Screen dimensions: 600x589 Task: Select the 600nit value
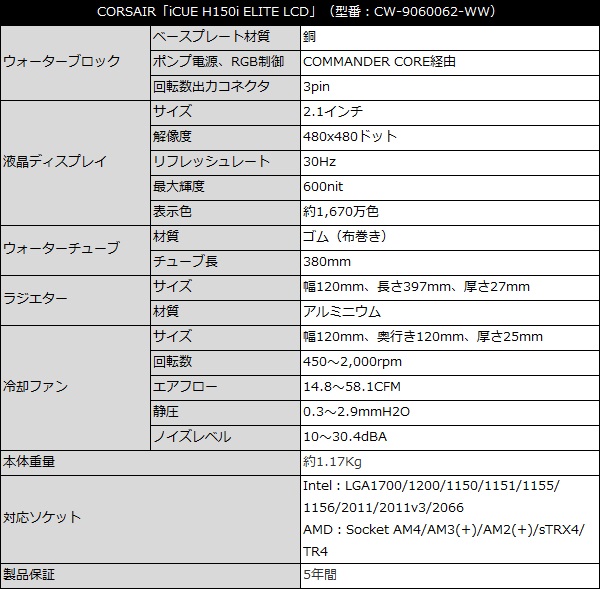[323, 186]
